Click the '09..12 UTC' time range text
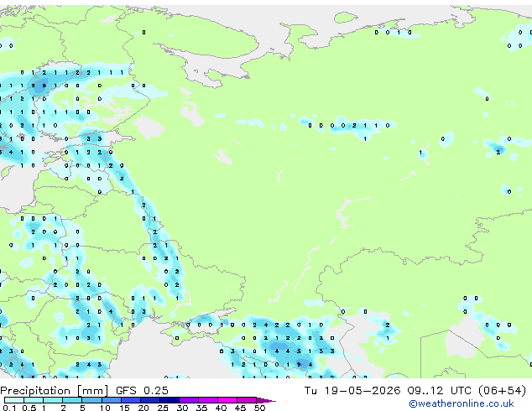532x411 pixels. 440,391
